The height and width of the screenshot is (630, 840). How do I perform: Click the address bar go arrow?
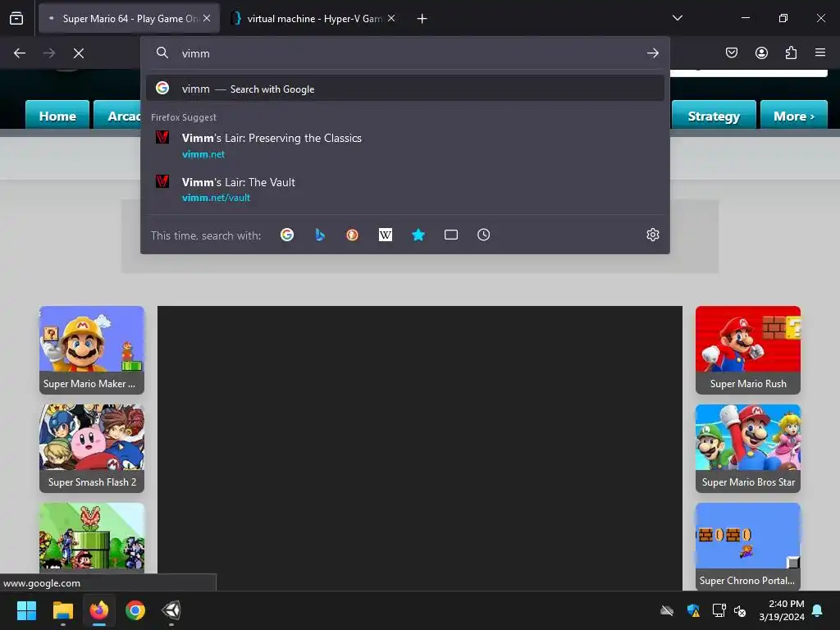pyautogui.click(x=652, y=53)
